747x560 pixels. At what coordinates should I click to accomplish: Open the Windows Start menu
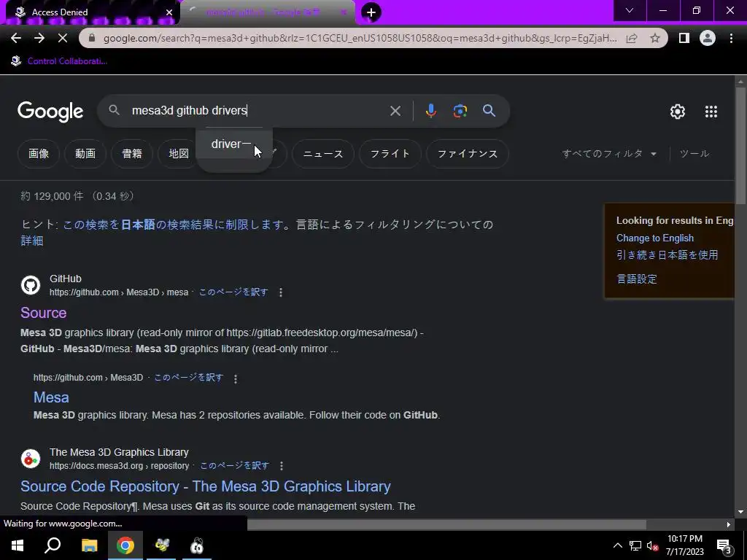click(x=18, y=545)
